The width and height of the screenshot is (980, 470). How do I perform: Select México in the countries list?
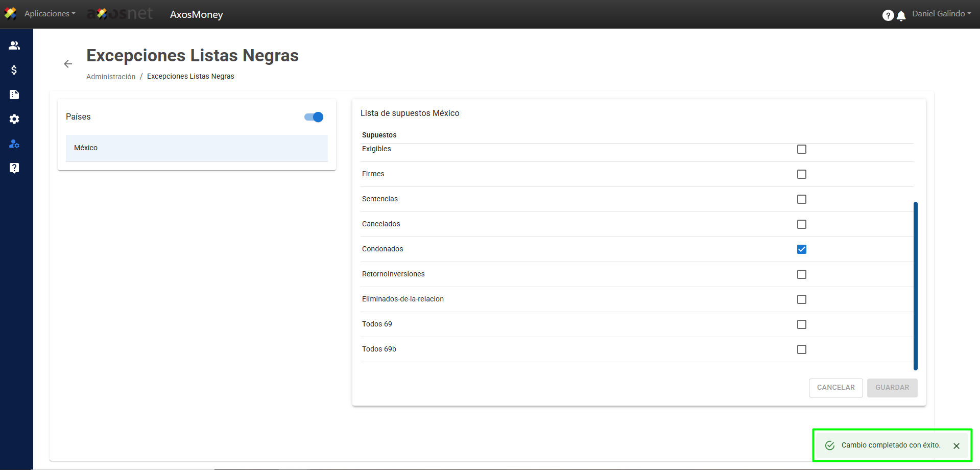197,148
